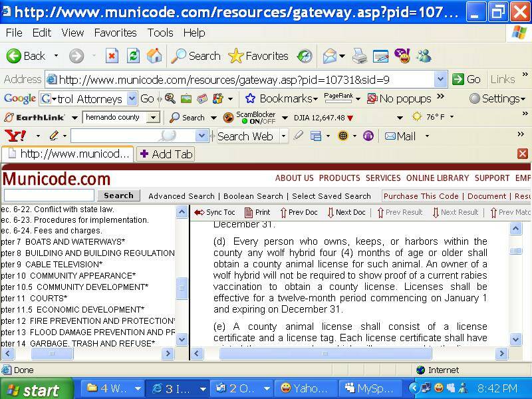Open the Search magnifier in IE toolbar

pyautogui.click(x=196, y=56)
